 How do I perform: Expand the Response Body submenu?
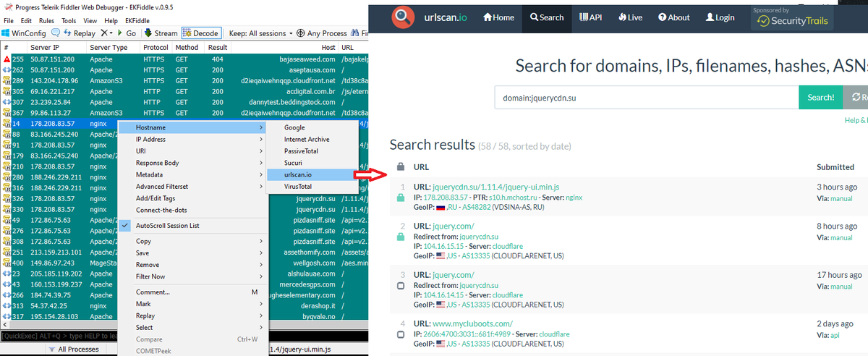(x=192, y=163)
